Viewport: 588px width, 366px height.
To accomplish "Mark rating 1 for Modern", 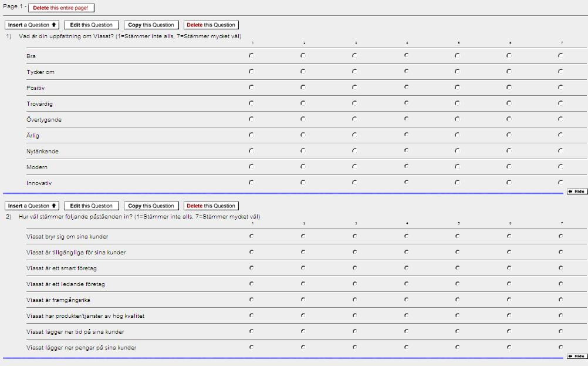I will [251, 166].
